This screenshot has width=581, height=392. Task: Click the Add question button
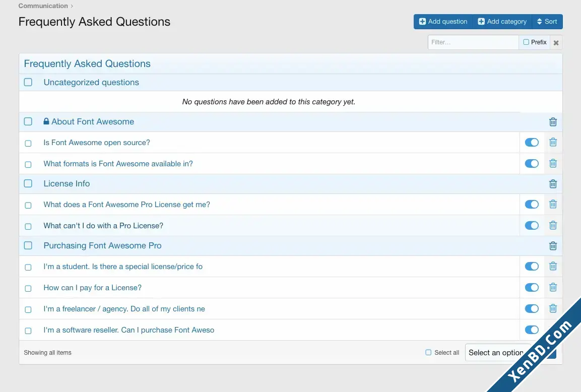point(443,22)
